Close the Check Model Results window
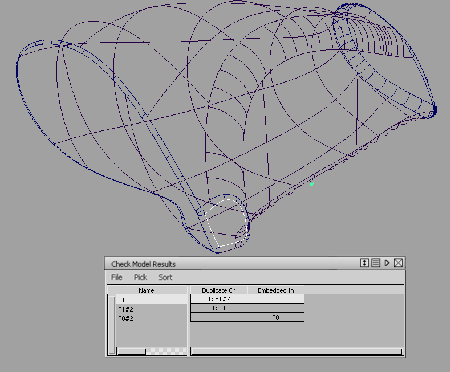This screenshot has height=372, width=450. pyautogui.click(x=398, y=263)
